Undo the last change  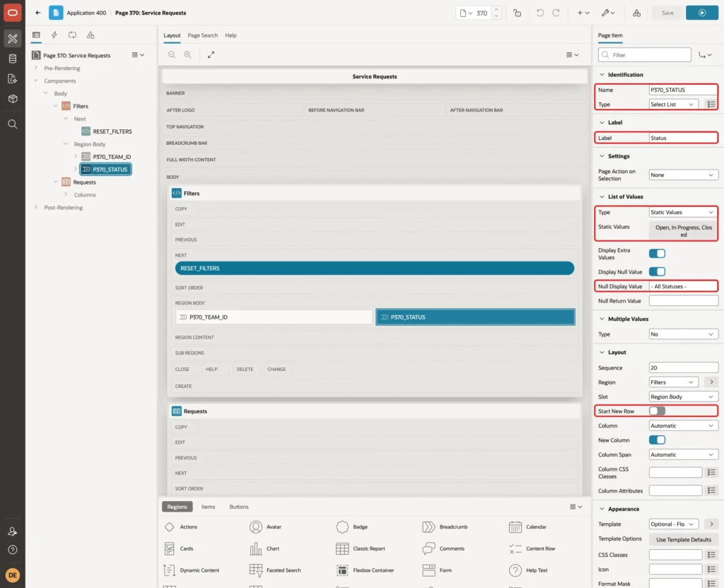pos(540,13)
